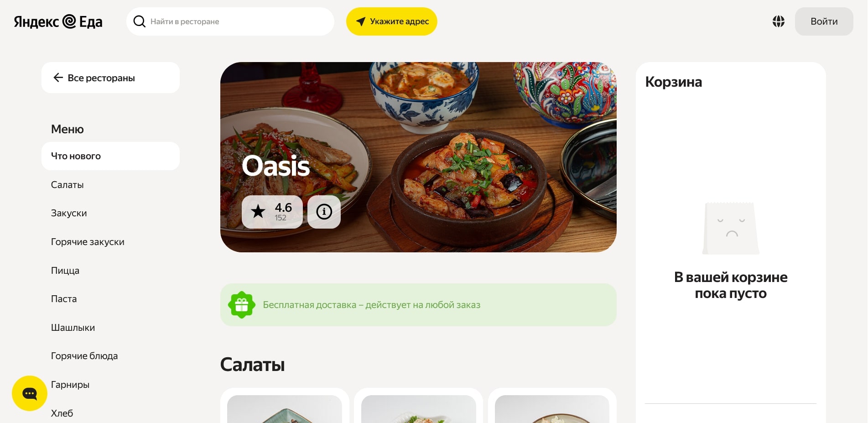Click the Укажите адрес button
This screenshot has height=423, width=868.
pyautogui.click(x=391, y=21)
